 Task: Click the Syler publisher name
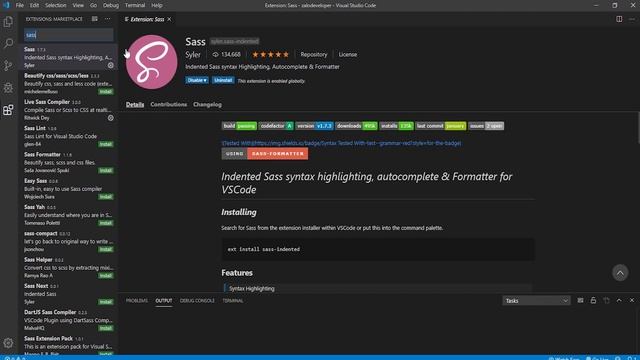pyautogui.click(x=193, y=55)
